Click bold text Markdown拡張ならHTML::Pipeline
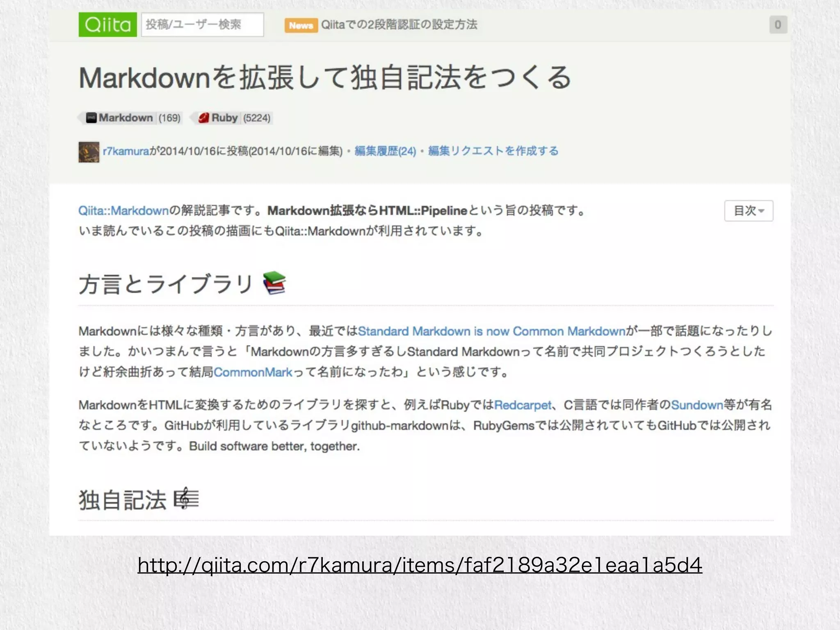840x630 pixels. pyautogui.click(x=367, y=211)
